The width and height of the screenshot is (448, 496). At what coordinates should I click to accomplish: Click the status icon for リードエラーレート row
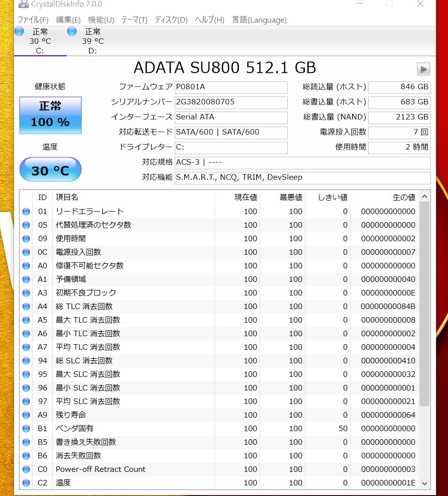(x=26, y=212)
